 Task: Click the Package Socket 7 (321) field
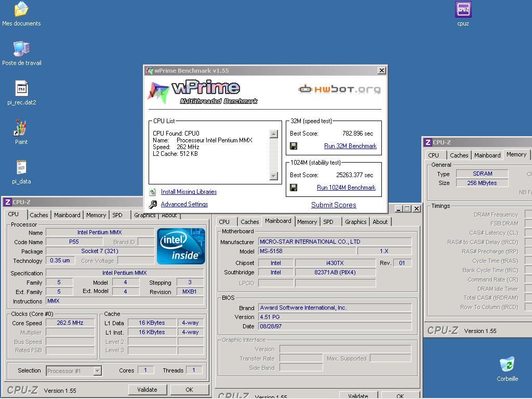100,251
